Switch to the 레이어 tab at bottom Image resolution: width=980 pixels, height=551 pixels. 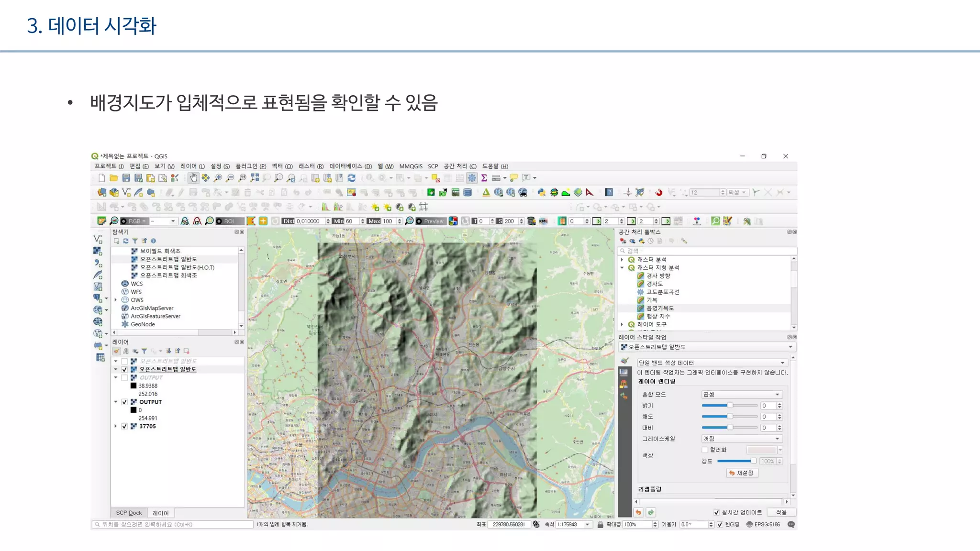click(161, 513)
